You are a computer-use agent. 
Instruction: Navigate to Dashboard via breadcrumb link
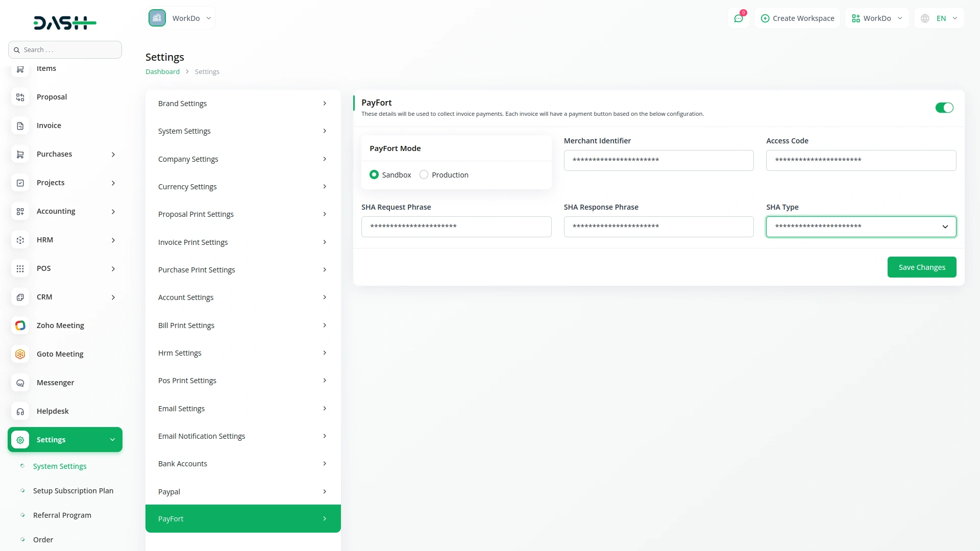pos(162,71)
